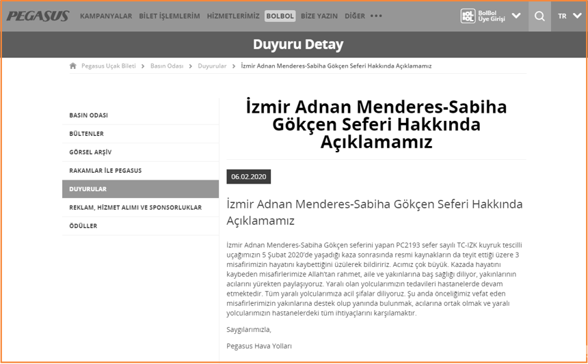Open the BİLET İŞLEMLERİM menu
The width and height of the screenshot is (588, 364).
tap(170, 16)
